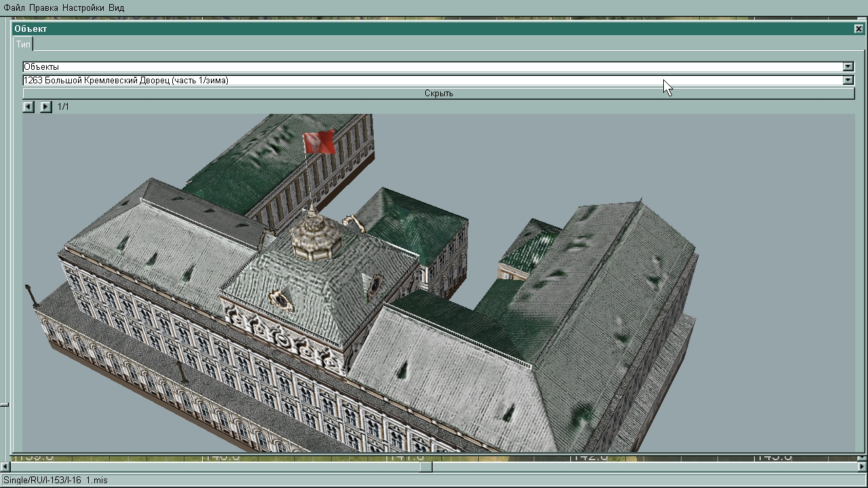Click the Kremlin Palace 3D preview
Screen dimensions: 868x488
click(439, 283)
